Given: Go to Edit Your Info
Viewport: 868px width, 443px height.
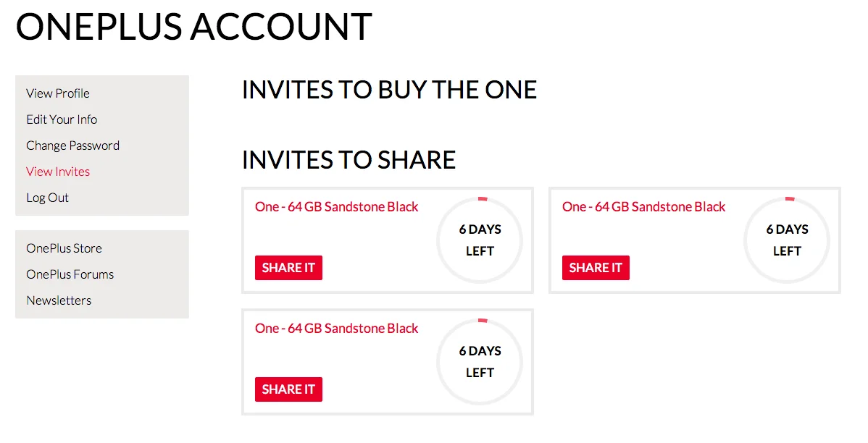Looking at the screenshot, I should pos(62,119).
